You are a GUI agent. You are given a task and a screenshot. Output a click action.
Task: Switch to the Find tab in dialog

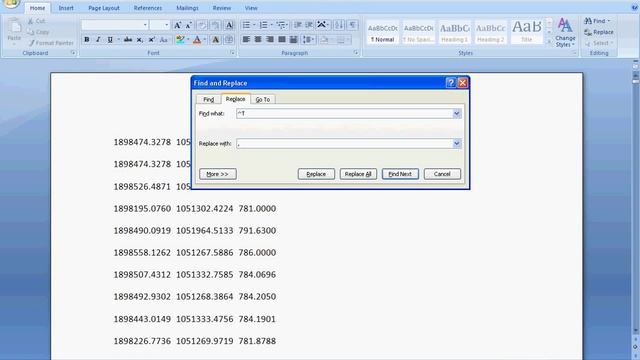point(209,100)
